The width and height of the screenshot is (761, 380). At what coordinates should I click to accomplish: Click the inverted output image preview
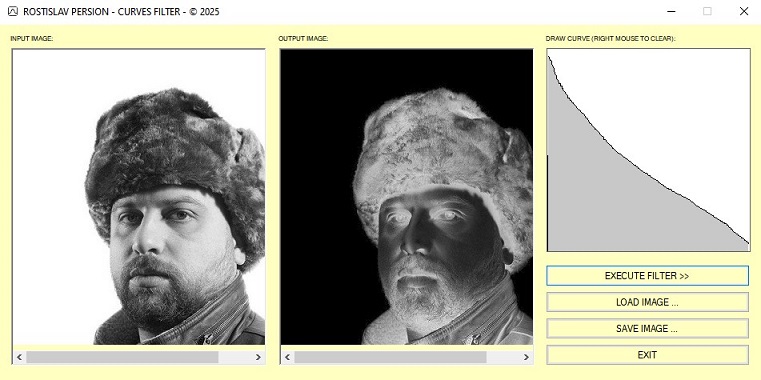tap(407, 197)
